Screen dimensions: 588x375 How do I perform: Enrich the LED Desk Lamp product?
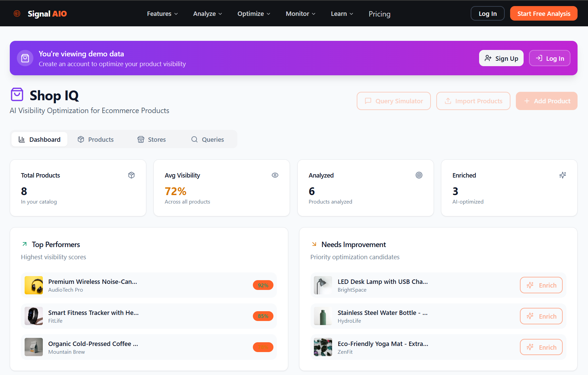pyautogui.click(x=541, y=285)
